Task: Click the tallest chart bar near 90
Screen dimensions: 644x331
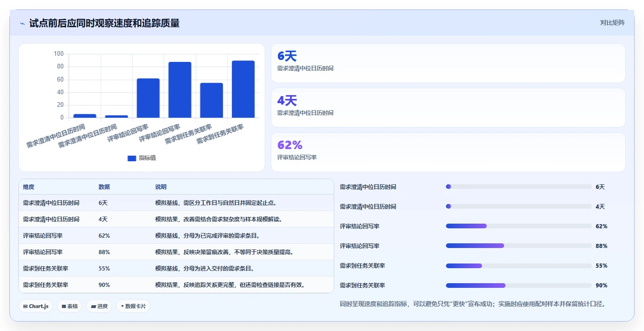Action: [x=243, y=89]
